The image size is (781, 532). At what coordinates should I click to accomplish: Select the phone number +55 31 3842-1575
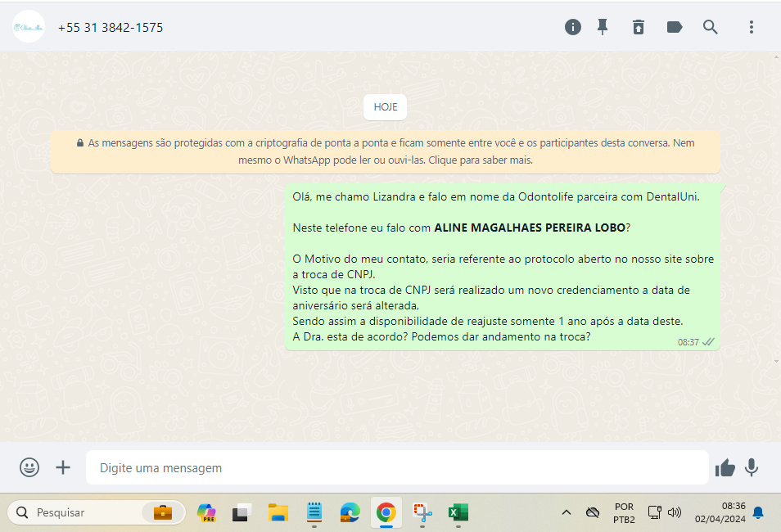click(111, 27)
